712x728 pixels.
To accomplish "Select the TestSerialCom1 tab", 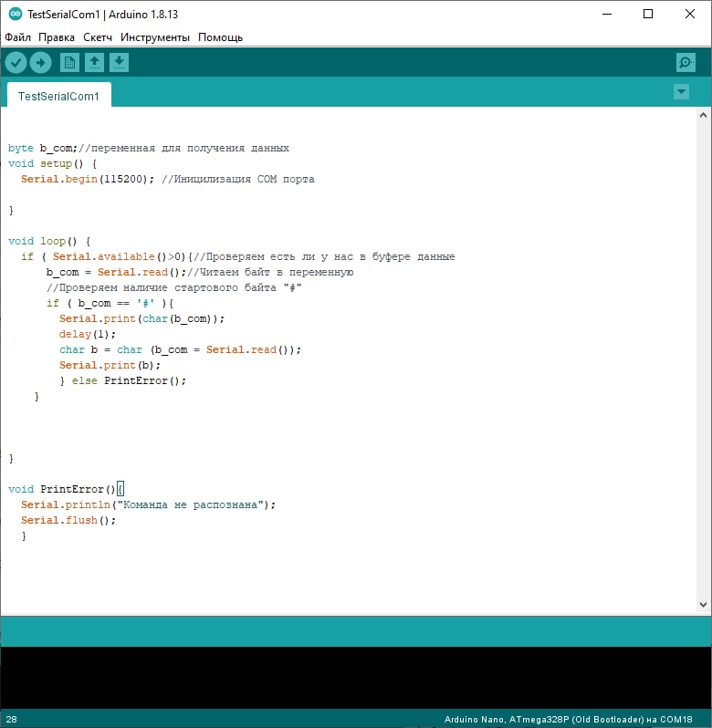I will 59,95.
